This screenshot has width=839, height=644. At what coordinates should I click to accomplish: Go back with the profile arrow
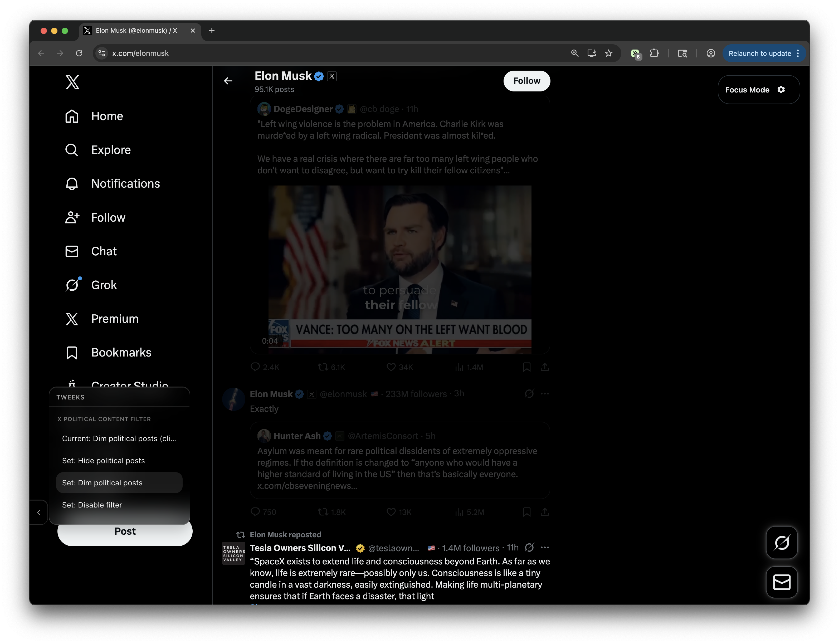click(x=228, y=81)
